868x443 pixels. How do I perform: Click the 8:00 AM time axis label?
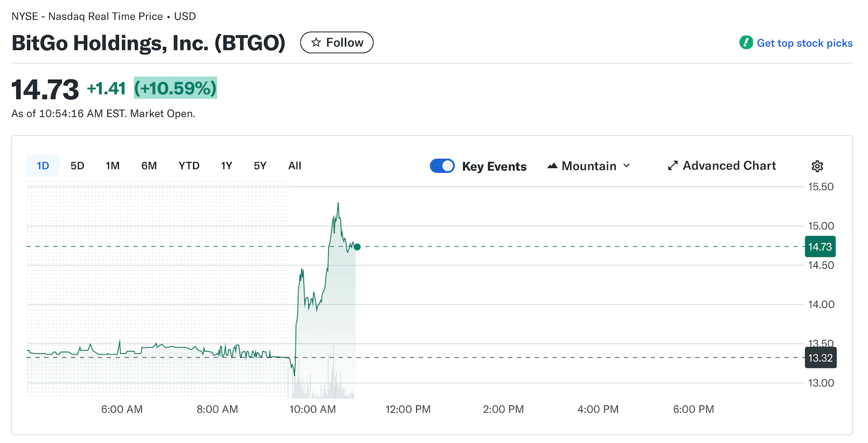point(218,409)
